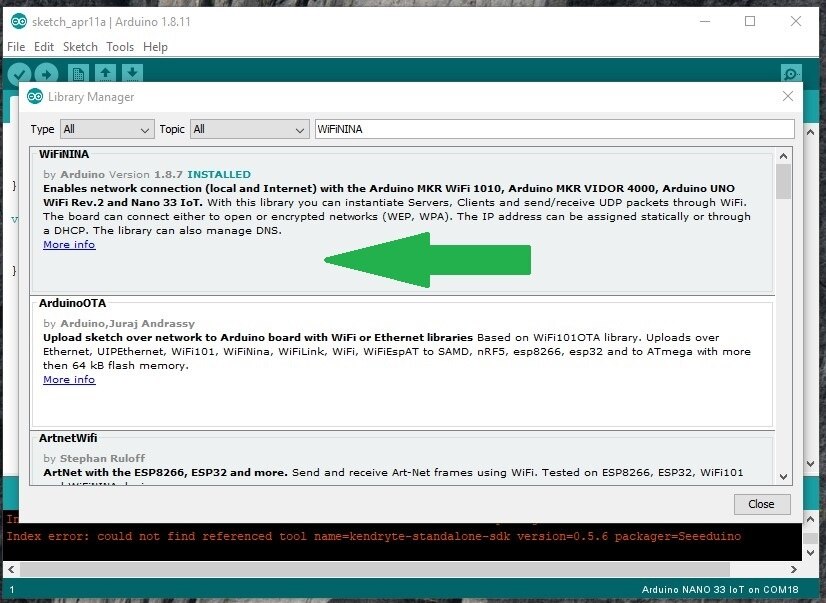Viewport: 826px width, 603px height.
Task: Click the Upload arrow toolbar icon
Action: click(x=46, y=74)
